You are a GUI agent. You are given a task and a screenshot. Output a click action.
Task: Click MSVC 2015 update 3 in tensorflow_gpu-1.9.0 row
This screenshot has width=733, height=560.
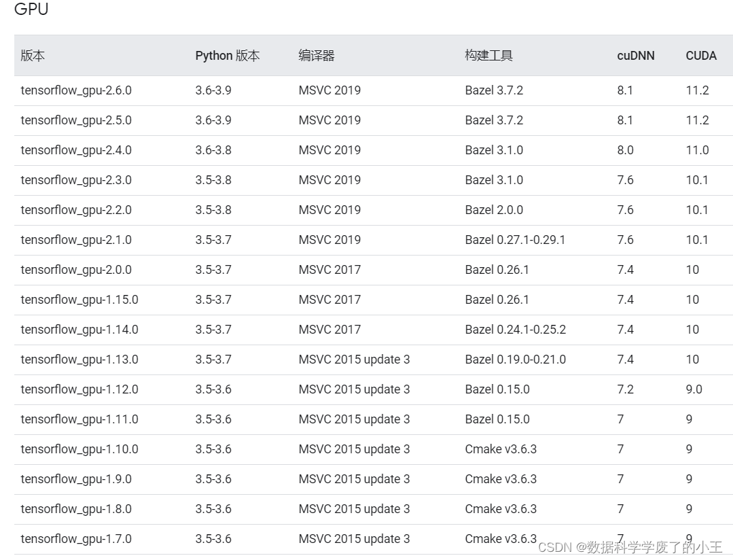point(355,480)
